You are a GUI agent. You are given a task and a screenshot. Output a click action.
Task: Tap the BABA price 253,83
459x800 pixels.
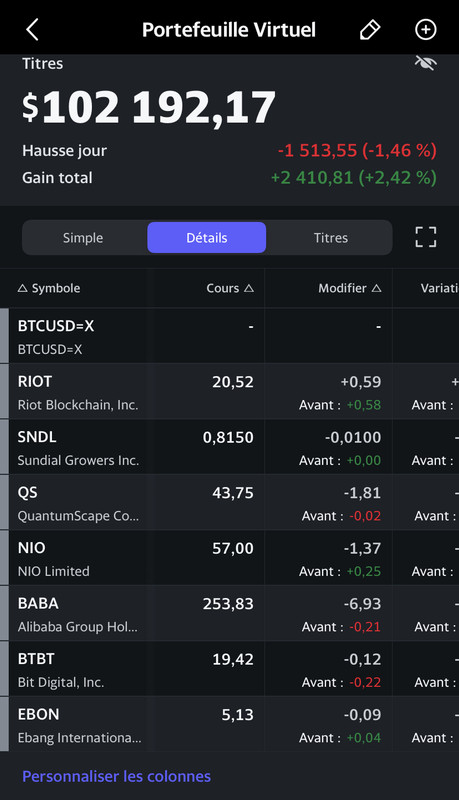click(x=228, y=604)
